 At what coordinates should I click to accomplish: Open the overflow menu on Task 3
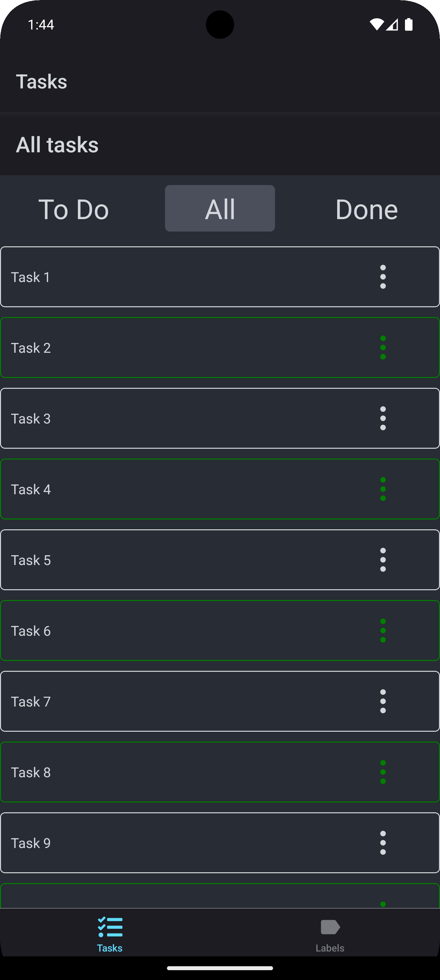pos(383,419)
